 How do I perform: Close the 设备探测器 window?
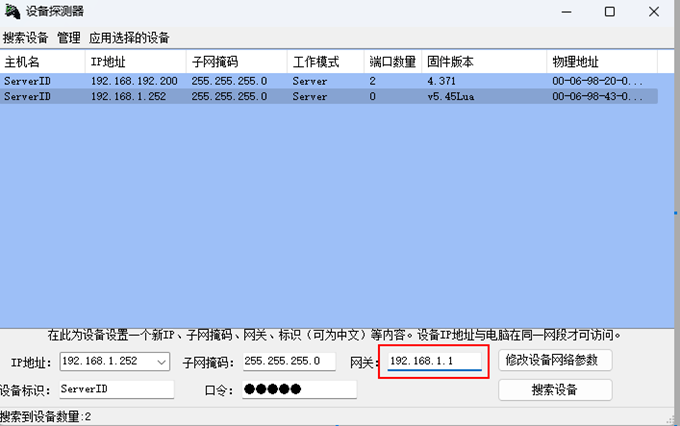click(654, 12)
